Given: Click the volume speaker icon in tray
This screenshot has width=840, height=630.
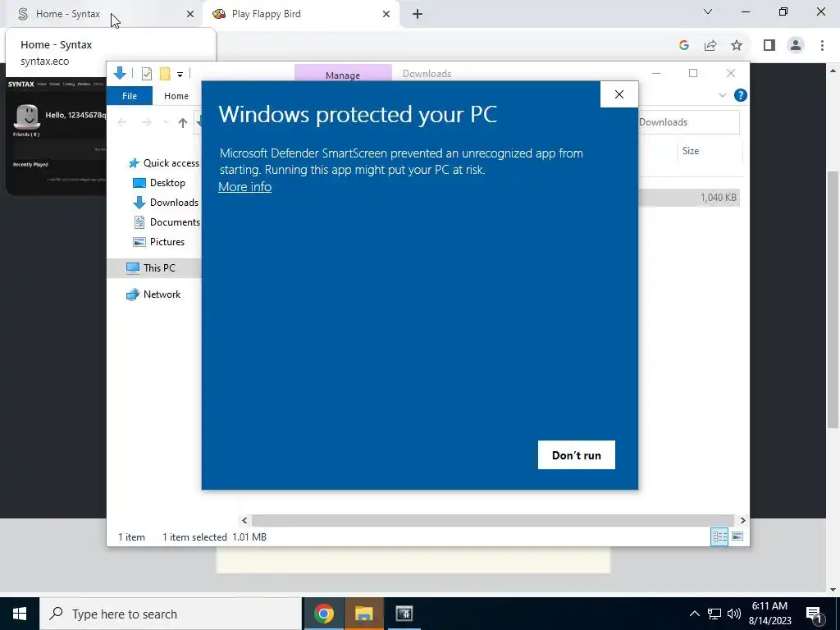Looking at the screenshot, I should pos(734,614).
